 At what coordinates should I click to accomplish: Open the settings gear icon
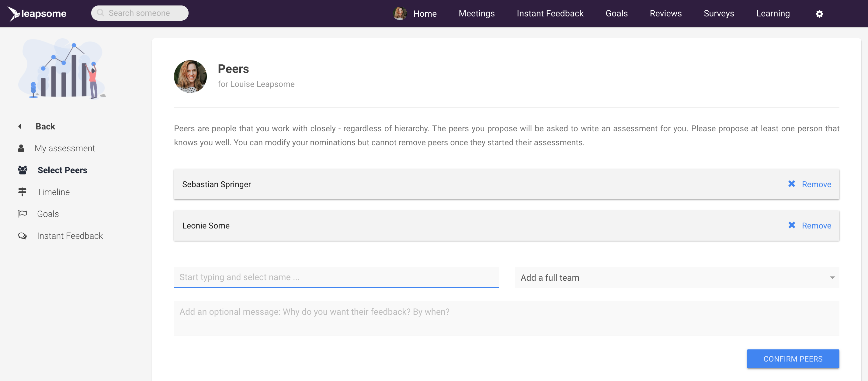(819, 13)
